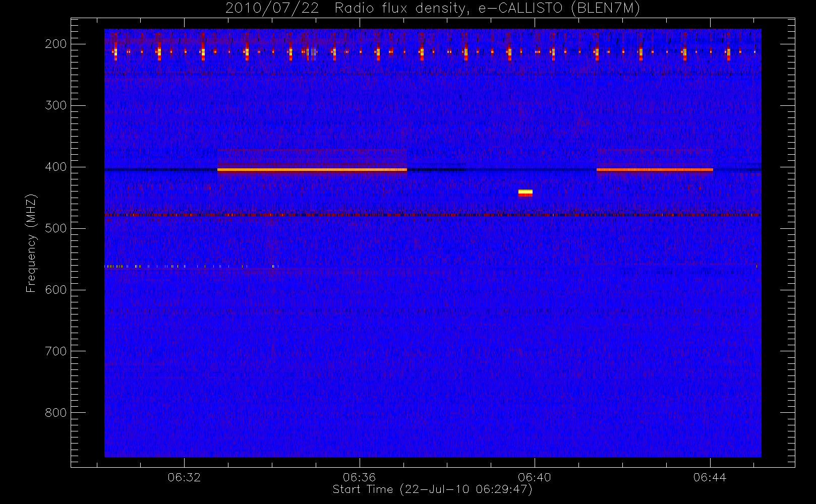The height and width of the screenshot is (504, 816).
Task: Click the 600 frequency tick label
Action: tap(56, 290)
